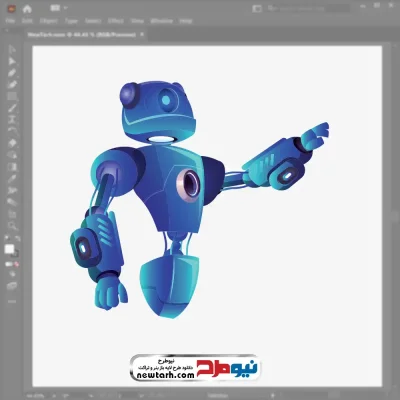Expand the toolbar collapse arrows
Screen dimensions: 400x400
pyautogui.click(x=7, y=30)
